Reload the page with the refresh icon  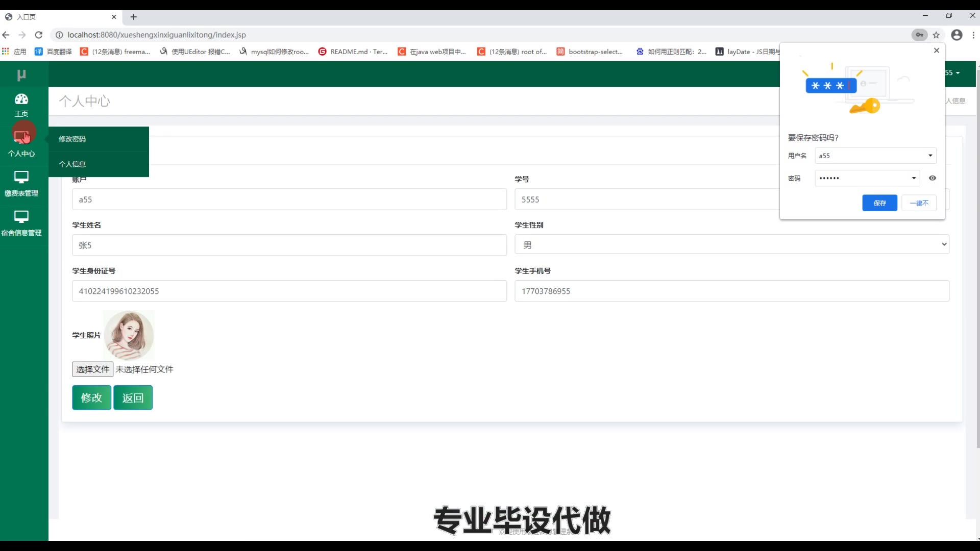[39, 35]
